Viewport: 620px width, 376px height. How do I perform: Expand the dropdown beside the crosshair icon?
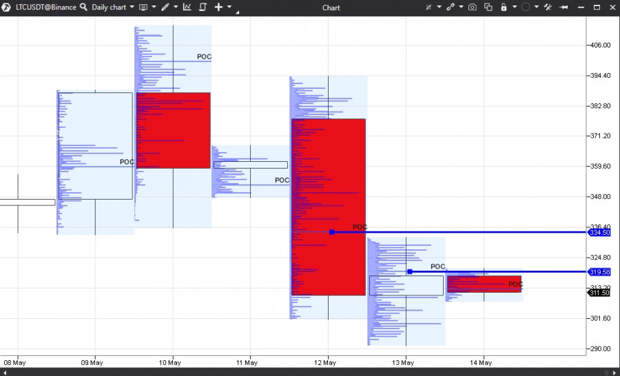tap(229, 7)
